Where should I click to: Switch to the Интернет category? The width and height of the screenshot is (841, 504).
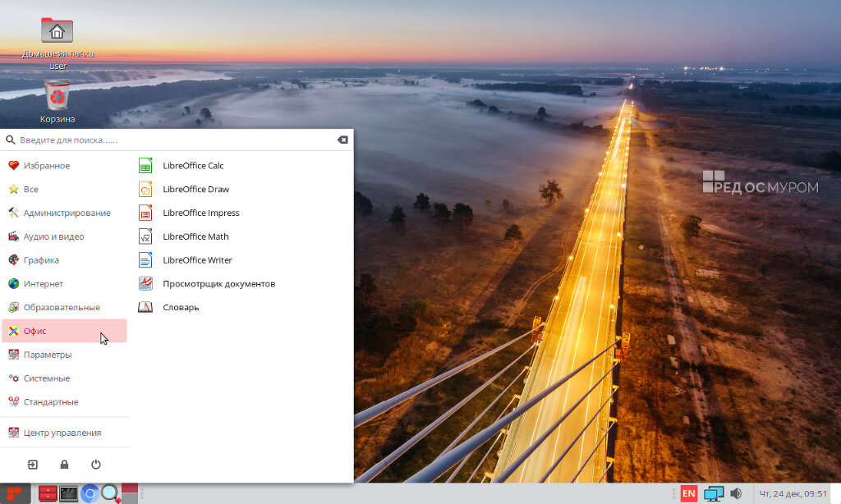tap(64, 284)
